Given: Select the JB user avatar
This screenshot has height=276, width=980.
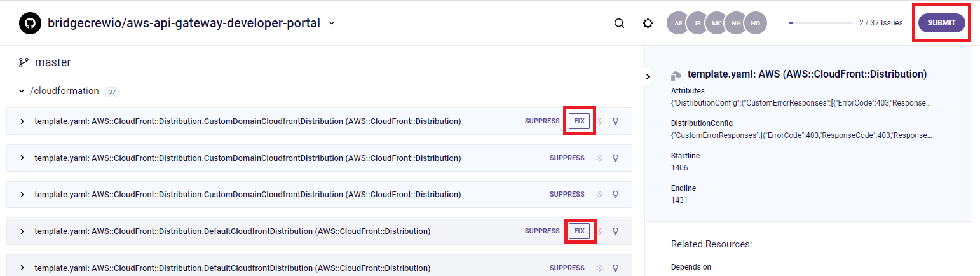Looking at the screenshot, I should pyautogui.click(x=697, y=23).
